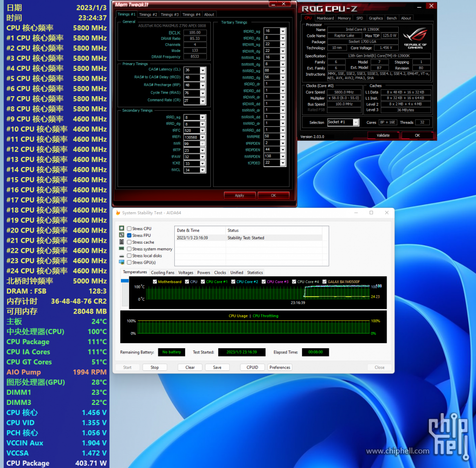This screenshot has width=476, height=468.
Task: Click OK button in ROG CPU-Z
Action: click(x=417, y=135)
